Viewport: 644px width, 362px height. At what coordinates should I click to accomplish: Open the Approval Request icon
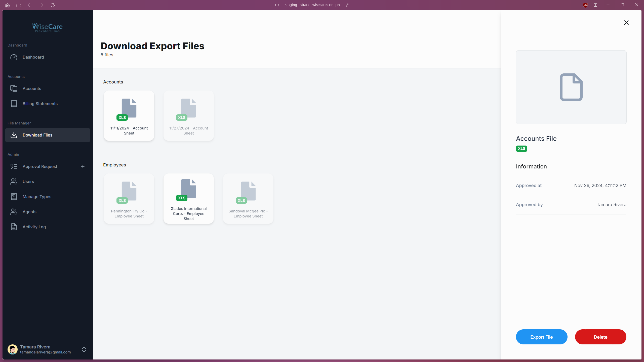coord(14,166)
